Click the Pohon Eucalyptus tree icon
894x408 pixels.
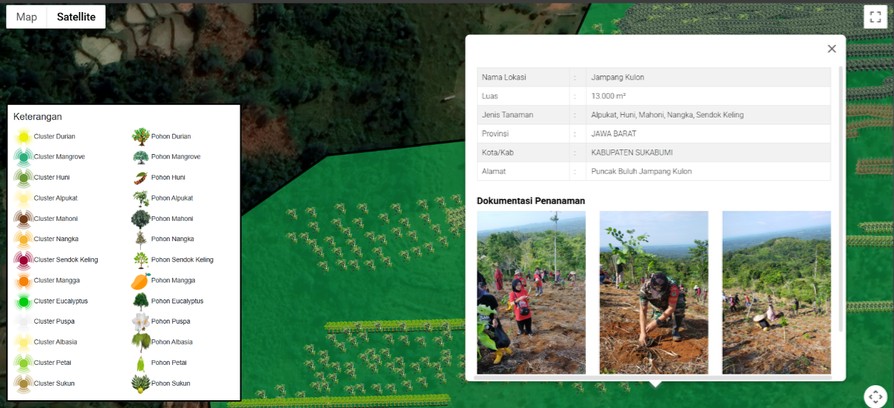[140, 301]
